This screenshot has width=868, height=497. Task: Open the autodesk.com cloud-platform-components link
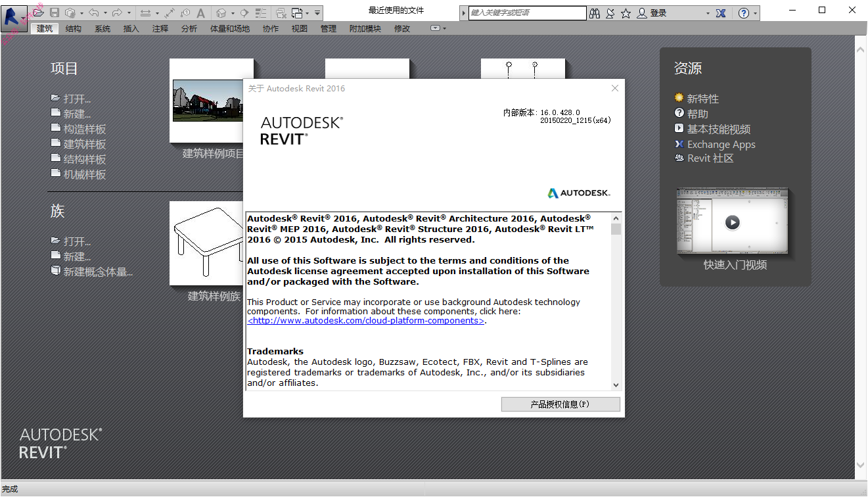point(366,321)
